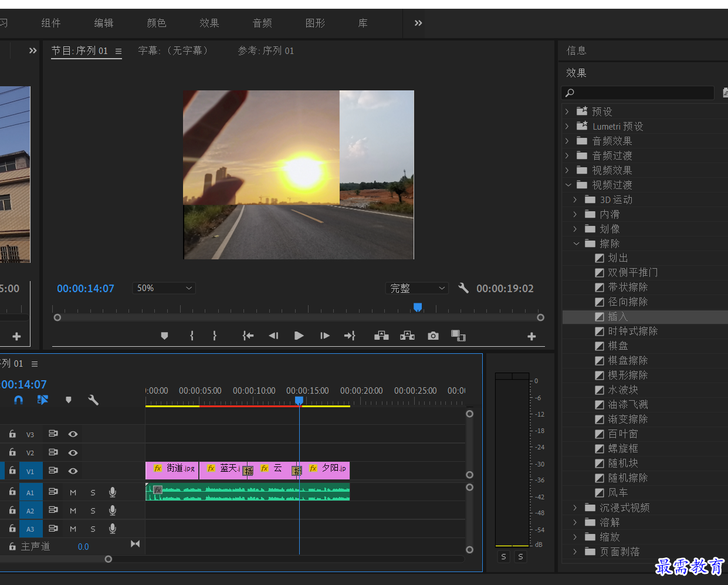Click the effects search field

point(638,93)
